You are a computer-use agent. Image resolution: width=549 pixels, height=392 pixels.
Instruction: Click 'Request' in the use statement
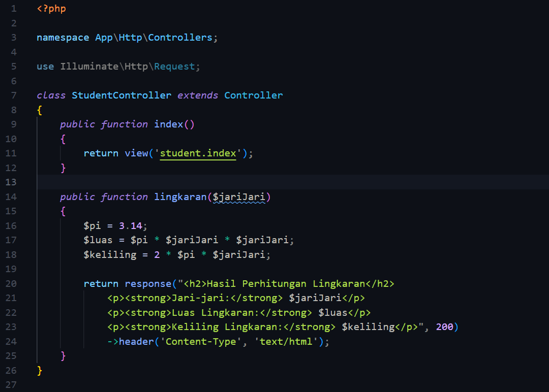174,67
